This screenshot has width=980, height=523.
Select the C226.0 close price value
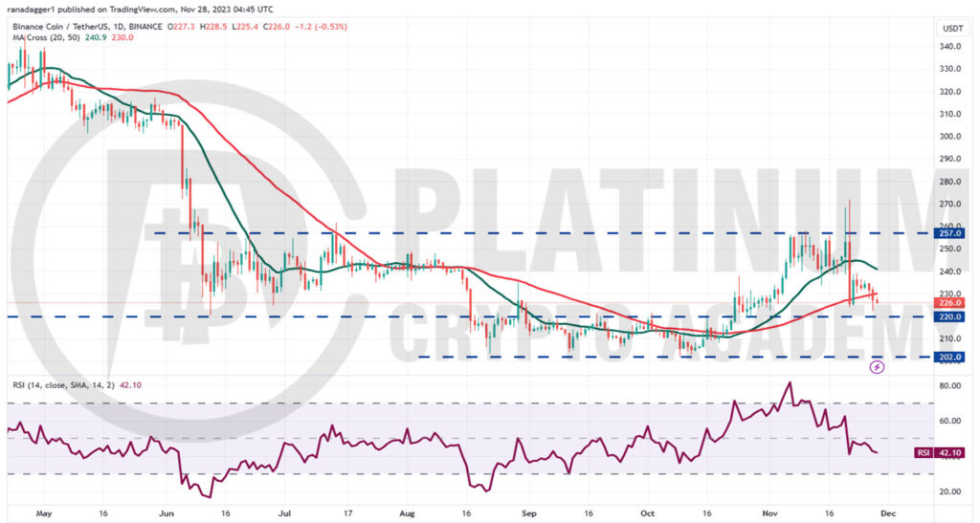(x=277, y=27)
